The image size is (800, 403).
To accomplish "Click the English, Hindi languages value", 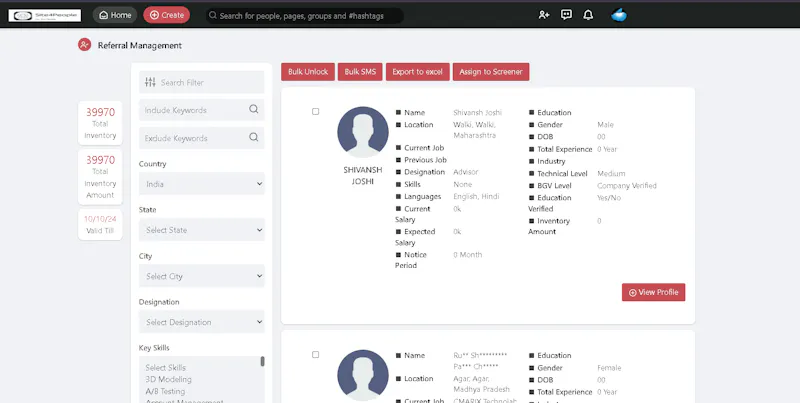I will click(x=476, y=196).
